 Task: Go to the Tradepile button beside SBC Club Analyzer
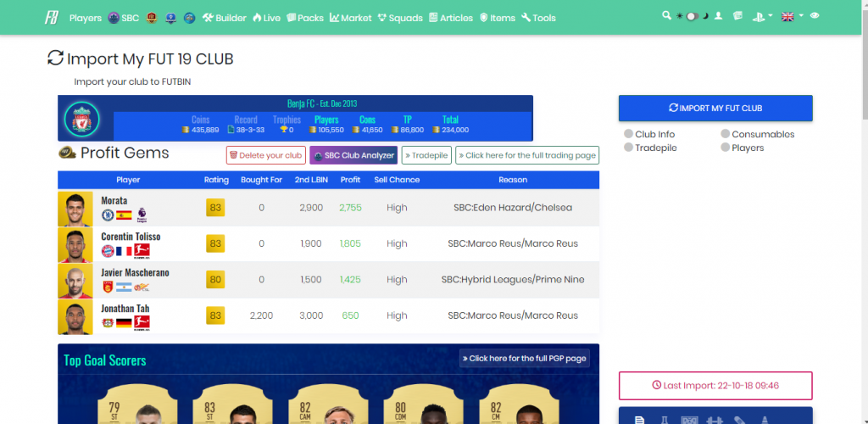(x=427, y=155)
